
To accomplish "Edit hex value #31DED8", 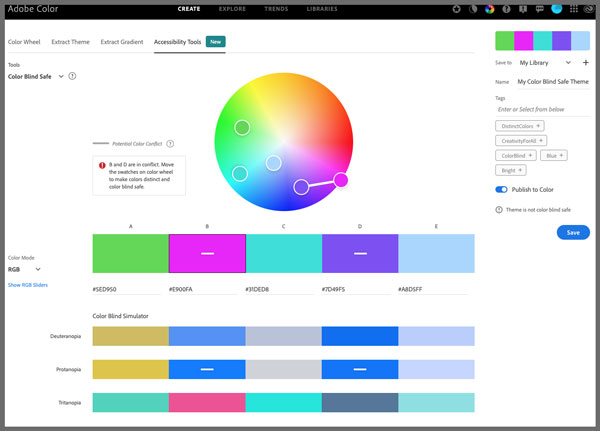I will point(279,289).
